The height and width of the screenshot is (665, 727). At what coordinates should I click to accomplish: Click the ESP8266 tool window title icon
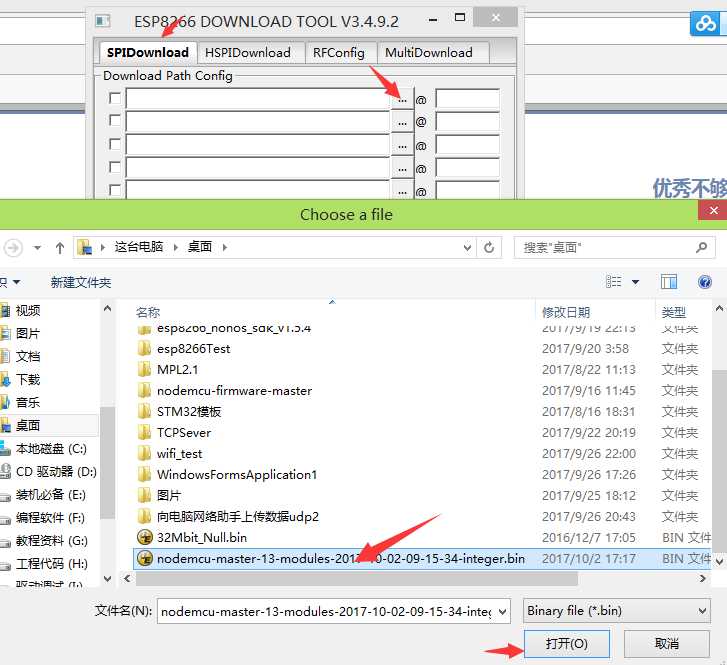click(x=102, y=21)
